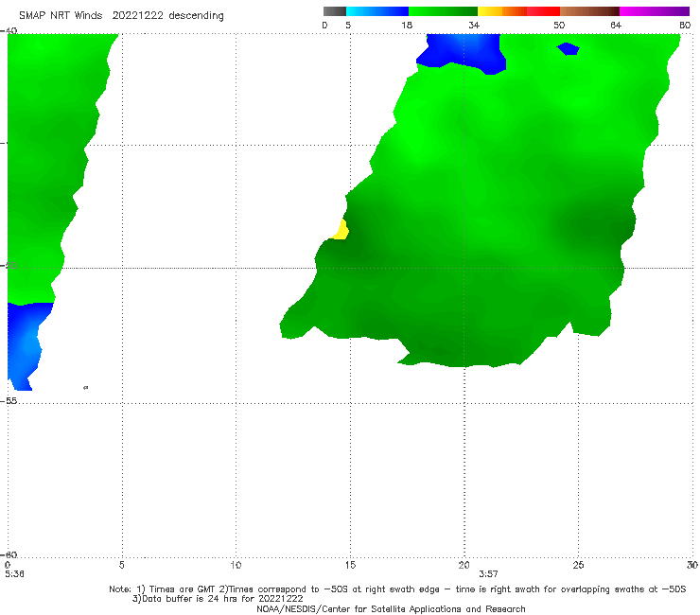This screenshot has width=700, height=615.
Task: Click the yellow segment of the color bar
Action: (x=490, y=11)
